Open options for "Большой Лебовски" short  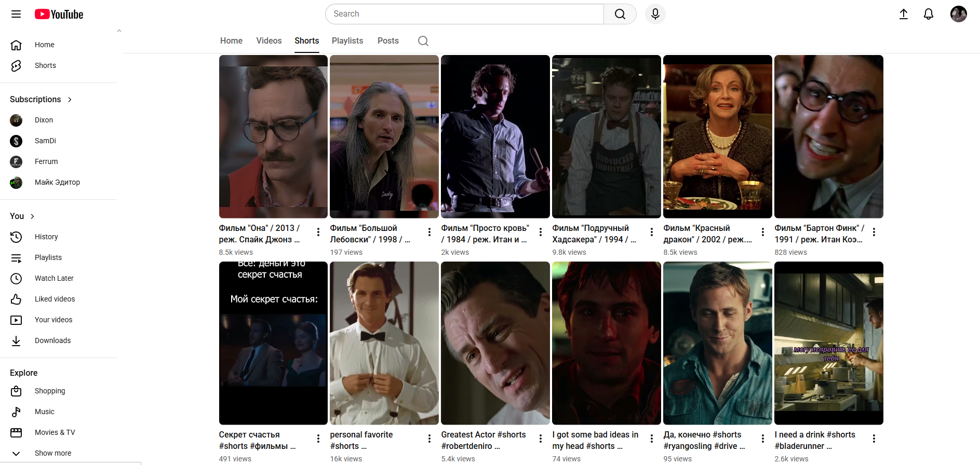tap(429, 232)
